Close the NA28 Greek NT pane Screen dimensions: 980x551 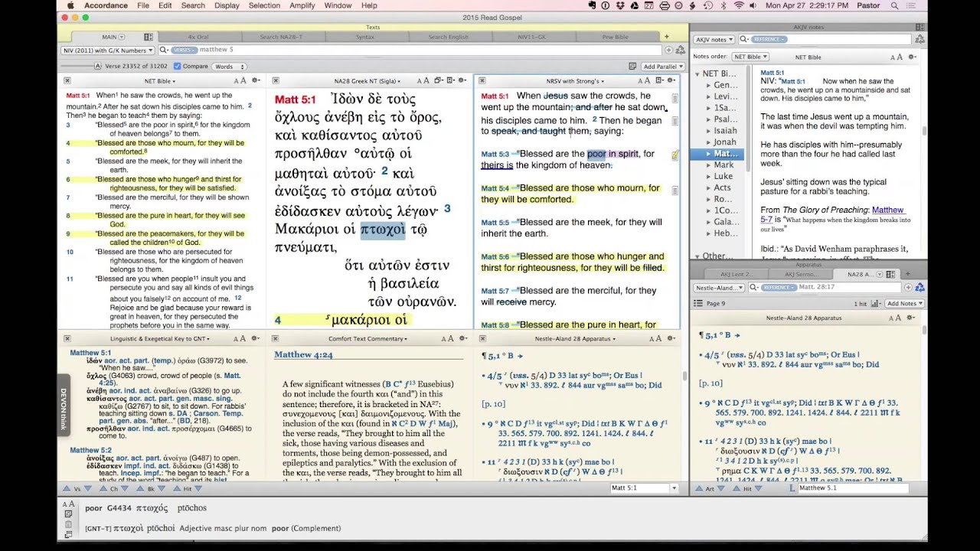point(276,80)
